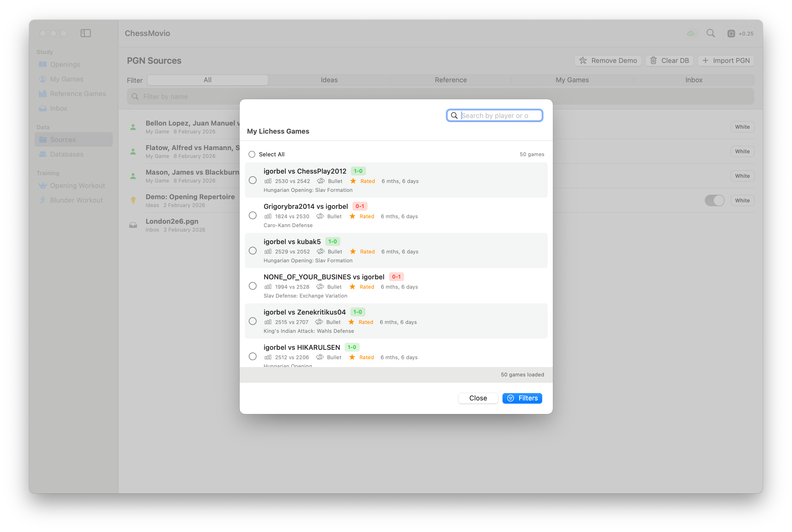Open White selector for Mason, James game
The width and height of the screenshot is (792, 532).
(x=742, y=176)
